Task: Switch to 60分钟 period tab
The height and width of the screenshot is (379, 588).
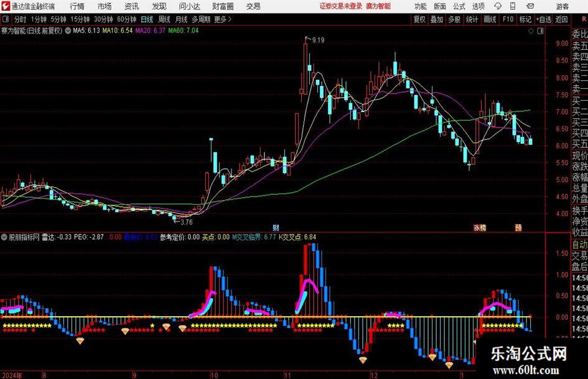Action: point(127,19)
